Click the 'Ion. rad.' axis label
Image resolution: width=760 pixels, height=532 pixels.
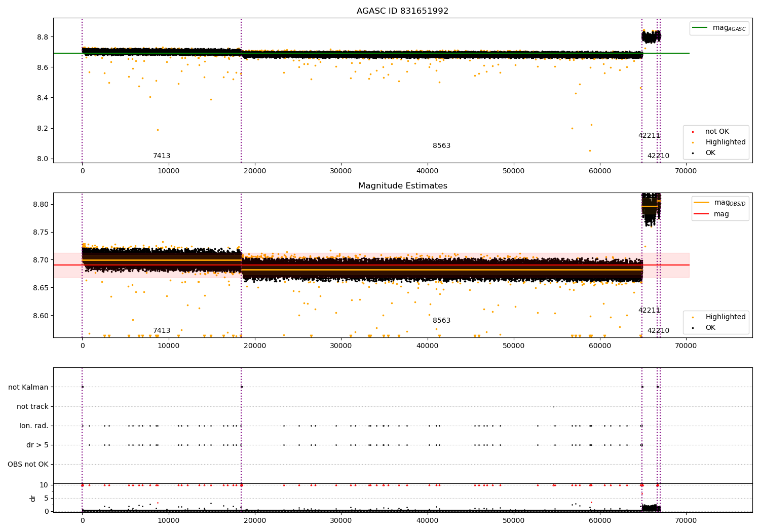(34, 426)
